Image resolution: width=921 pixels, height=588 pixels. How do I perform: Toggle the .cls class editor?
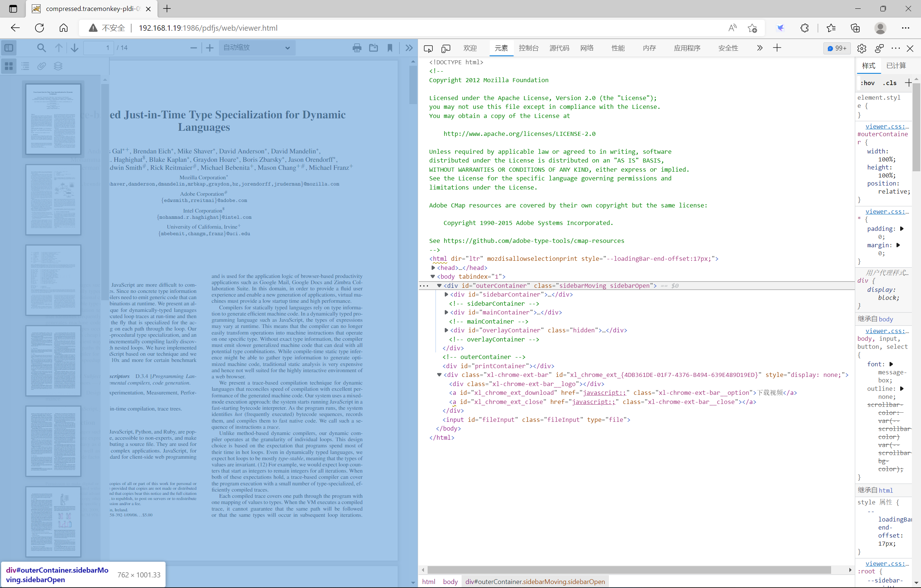pos(890,83)
